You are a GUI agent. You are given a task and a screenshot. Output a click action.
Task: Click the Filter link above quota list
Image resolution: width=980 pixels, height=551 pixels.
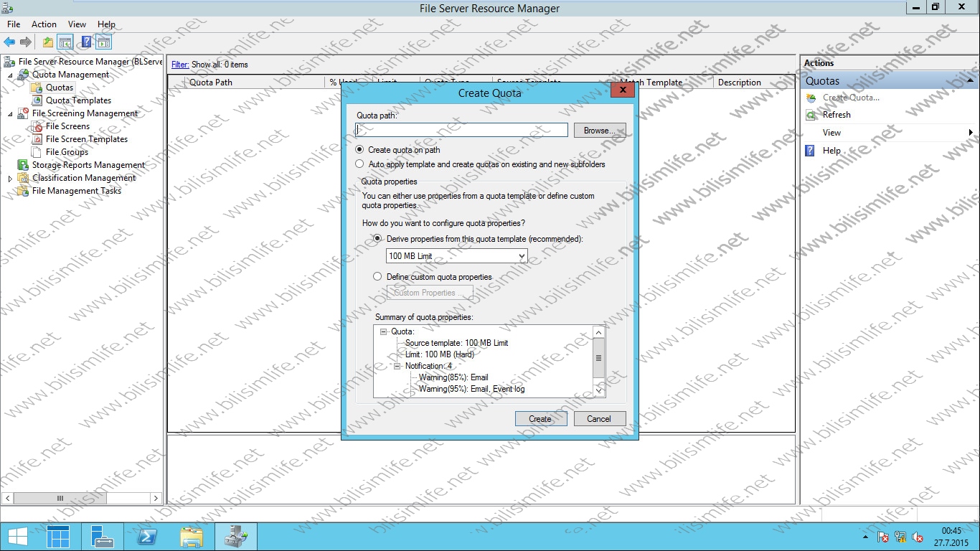tap(180, 65)
